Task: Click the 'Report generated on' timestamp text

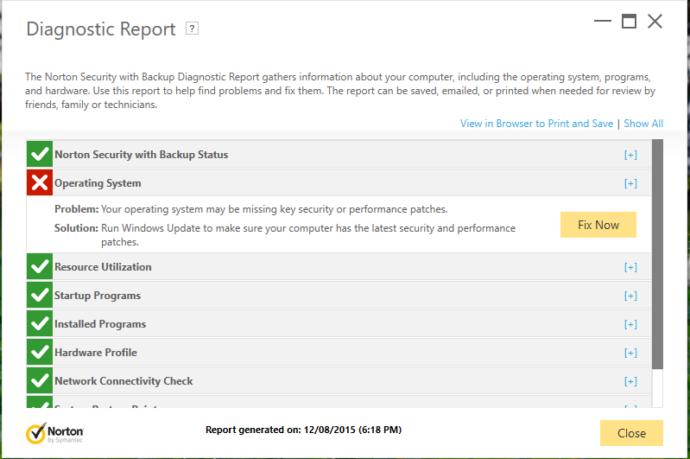Action: [304, 430]
